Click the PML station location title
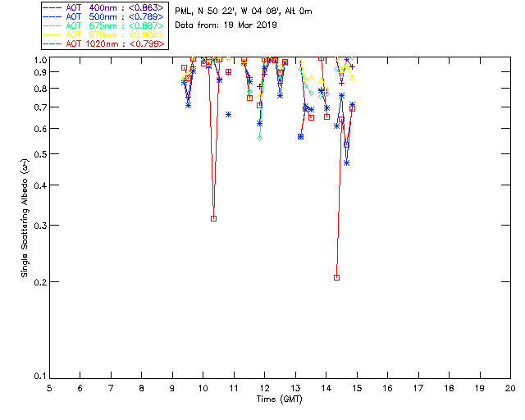525x420 pixels. point(244,11)
